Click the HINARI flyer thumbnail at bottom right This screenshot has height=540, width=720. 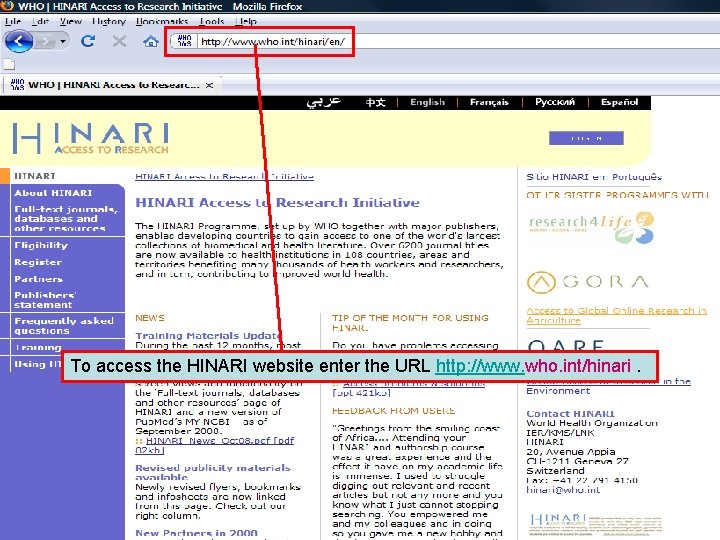coord(596,525)
